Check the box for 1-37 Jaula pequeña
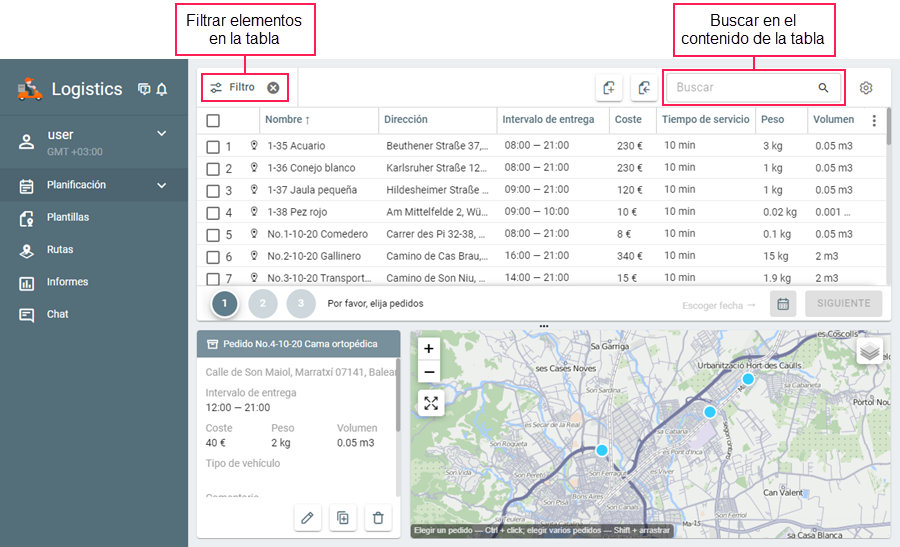 (213, 191)
